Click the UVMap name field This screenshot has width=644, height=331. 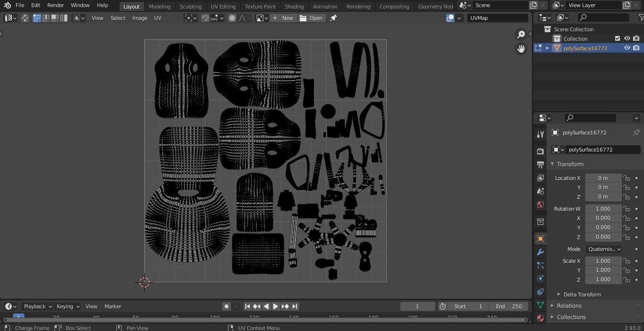click(497, 18)
